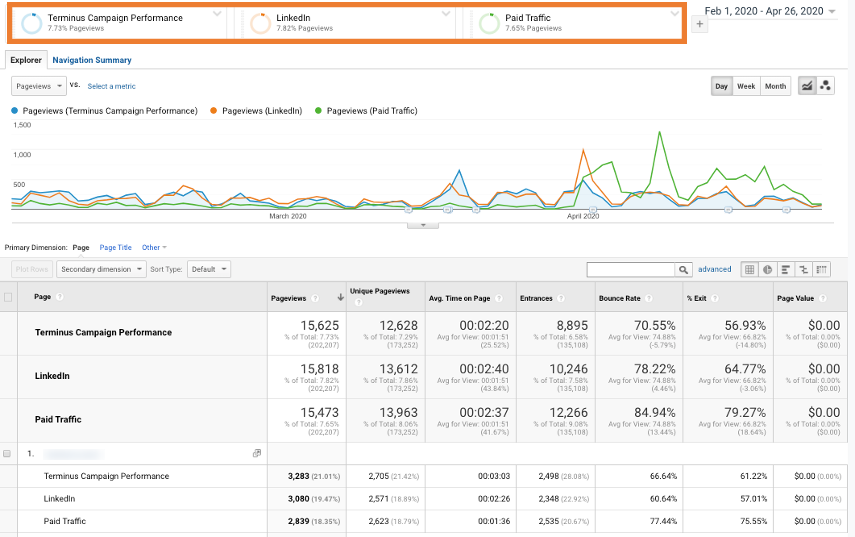855x537 pixels.
Task: Open the Terminus Campaign Performance segment dropdown arrow
Action: point(217,14)
